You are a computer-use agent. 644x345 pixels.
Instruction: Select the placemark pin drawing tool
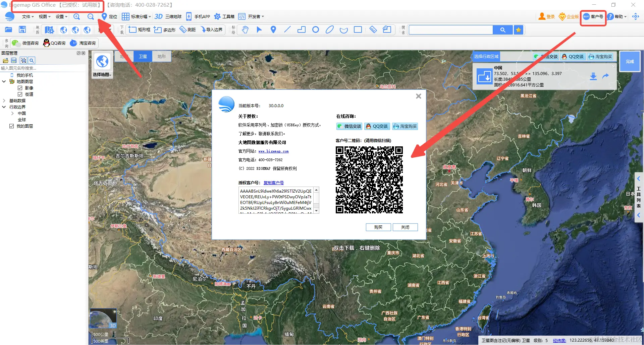(x=273, y=30)
